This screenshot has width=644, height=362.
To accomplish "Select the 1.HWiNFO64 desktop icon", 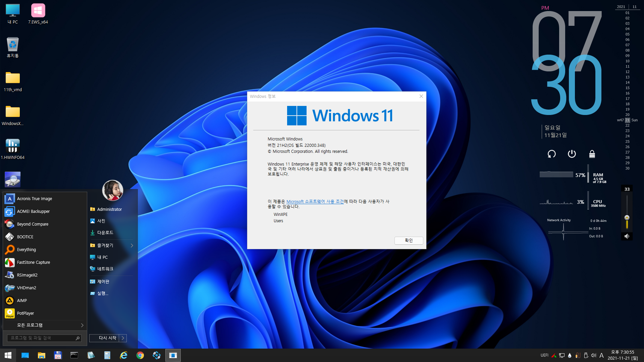I will (x=13, y=149).
